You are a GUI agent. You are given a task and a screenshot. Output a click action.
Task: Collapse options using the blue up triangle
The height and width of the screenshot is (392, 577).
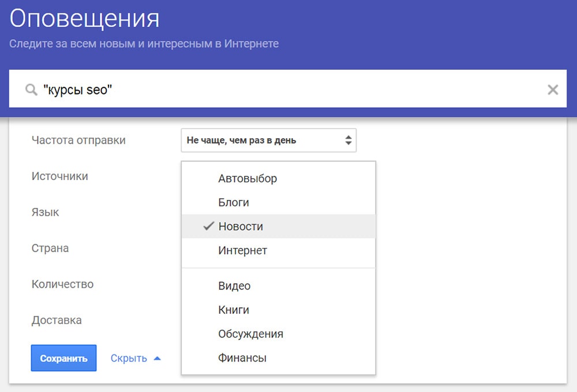[x=157, y=359]
